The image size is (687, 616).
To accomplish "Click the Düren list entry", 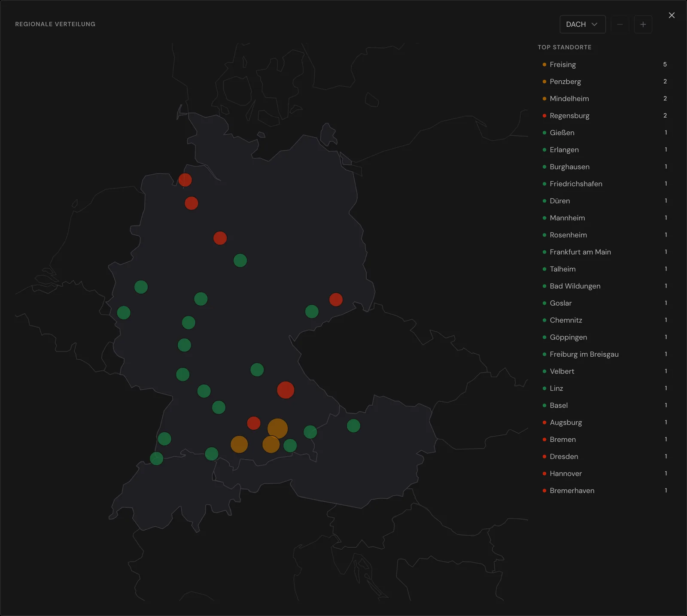I will (605, 201).
